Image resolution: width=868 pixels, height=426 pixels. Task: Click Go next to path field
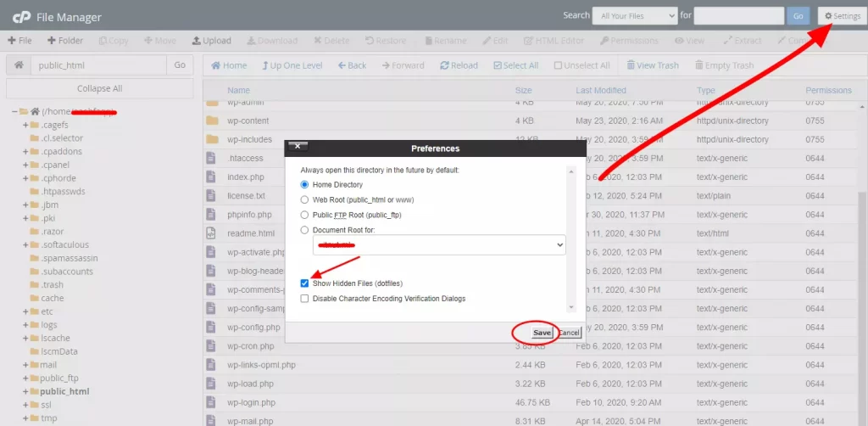[x=180, y=64]
